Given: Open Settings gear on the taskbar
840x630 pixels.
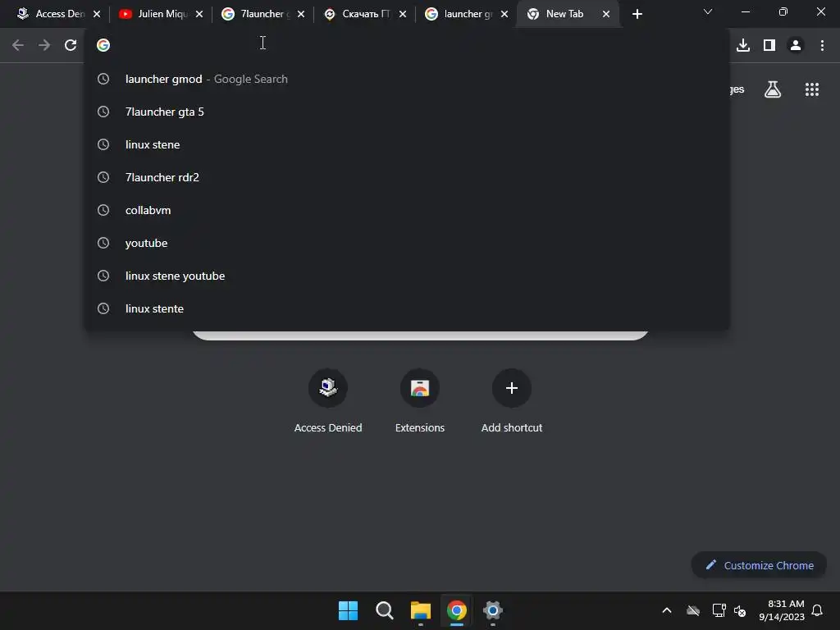Looking at the screenshot, I should click(493, 610).
